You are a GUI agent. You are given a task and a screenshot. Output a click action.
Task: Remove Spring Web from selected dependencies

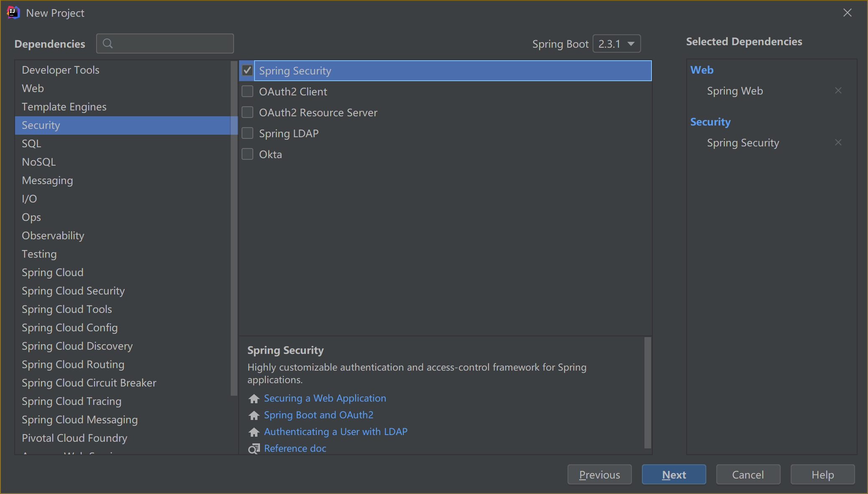coord(838,91)
